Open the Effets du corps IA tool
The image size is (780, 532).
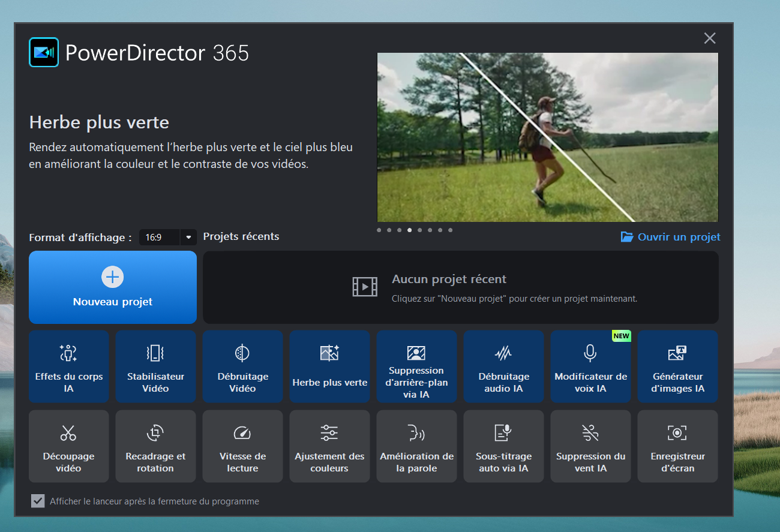(69, 366)
